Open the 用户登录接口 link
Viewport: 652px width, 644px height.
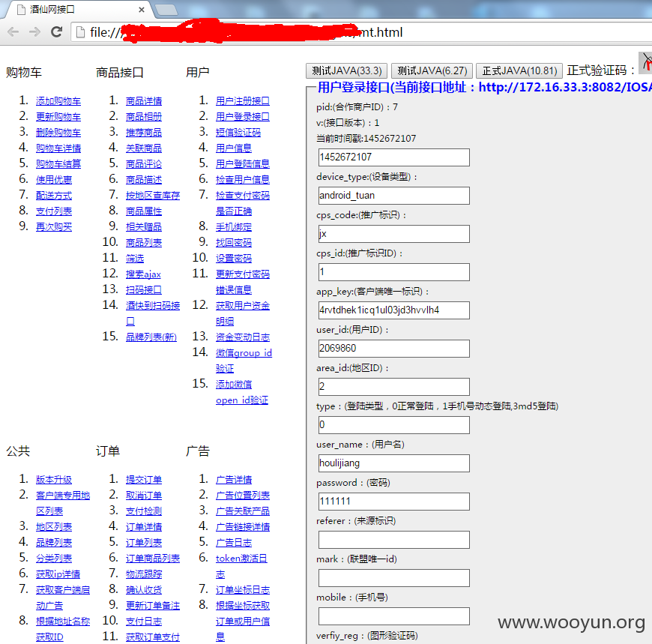tap(242, 117)
